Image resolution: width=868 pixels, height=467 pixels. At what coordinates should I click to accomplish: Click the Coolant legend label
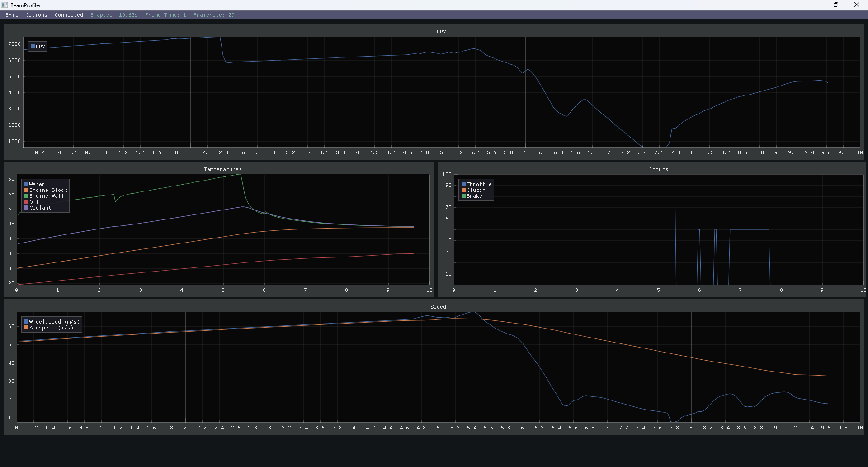pos(41,208)
